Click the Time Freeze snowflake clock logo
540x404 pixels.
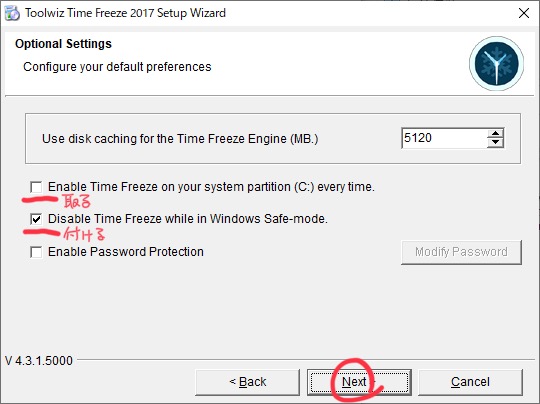pos(496,64)
